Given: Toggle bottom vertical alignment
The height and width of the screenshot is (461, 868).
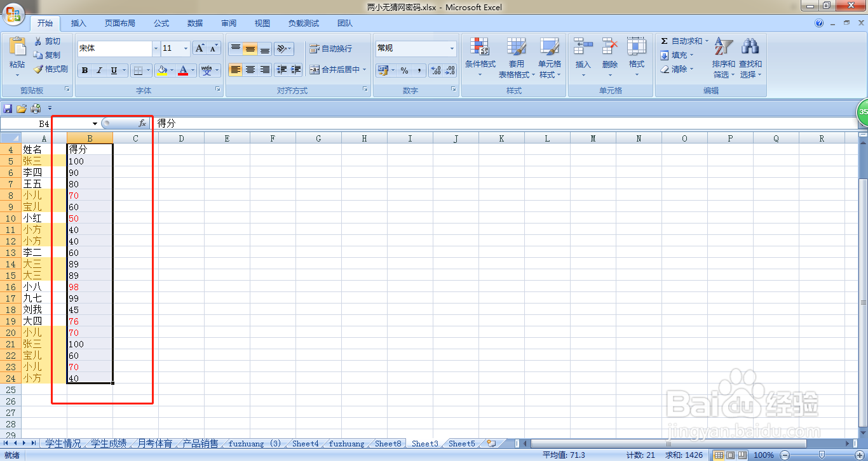Looking at the screenshot, I should pyautogui.click(x=264, y=48).
